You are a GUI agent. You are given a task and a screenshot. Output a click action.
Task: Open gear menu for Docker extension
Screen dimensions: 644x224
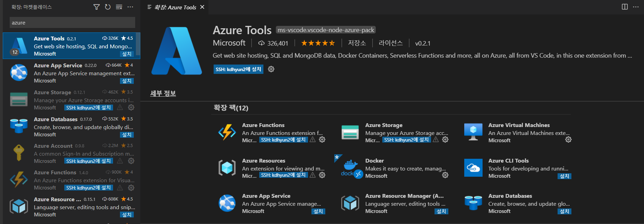point(445,175)
